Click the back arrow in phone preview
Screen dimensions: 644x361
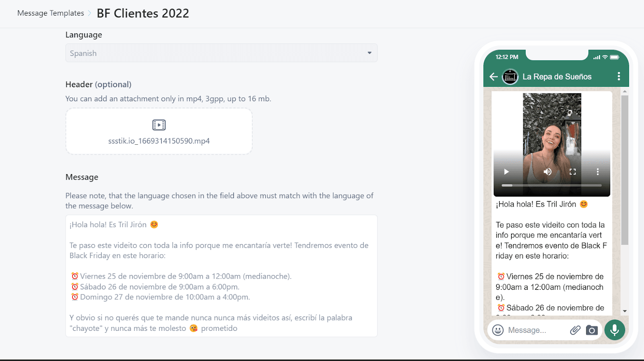493,76
